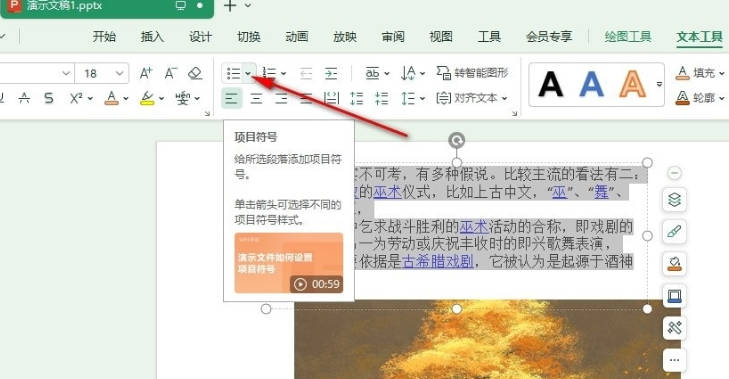Switch to the 插入 tab
Image resolution: width=729 pixels, height=379 pixels.
coord(152,36)
